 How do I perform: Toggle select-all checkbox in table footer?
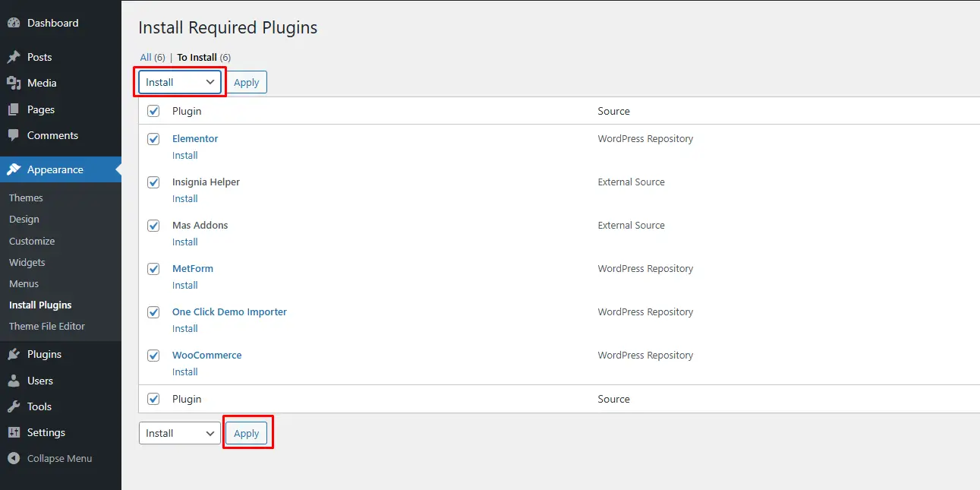(154, 399)
